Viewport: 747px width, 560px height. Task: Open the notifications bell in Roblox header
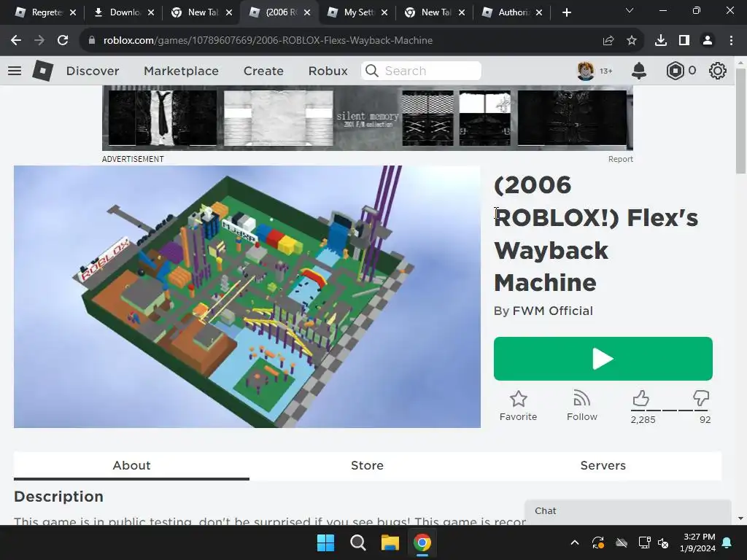pyautogui.click(x=639, y=71)
